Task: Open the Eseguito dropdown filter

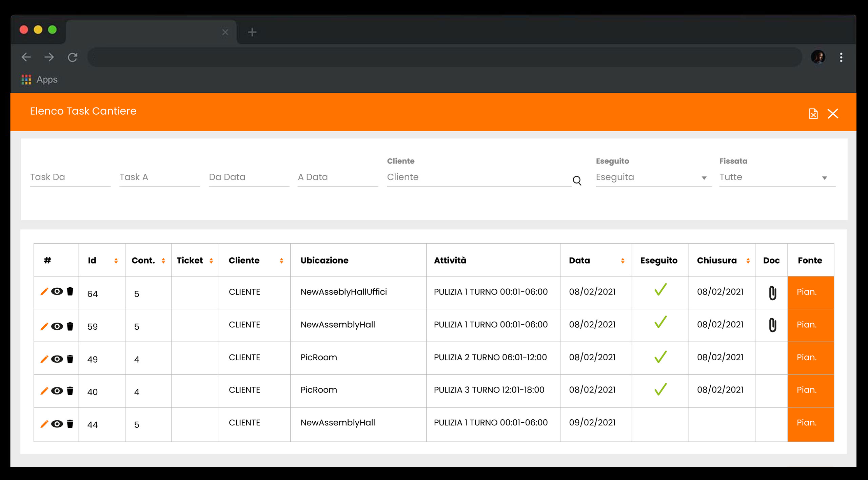Action: point(653,177)
